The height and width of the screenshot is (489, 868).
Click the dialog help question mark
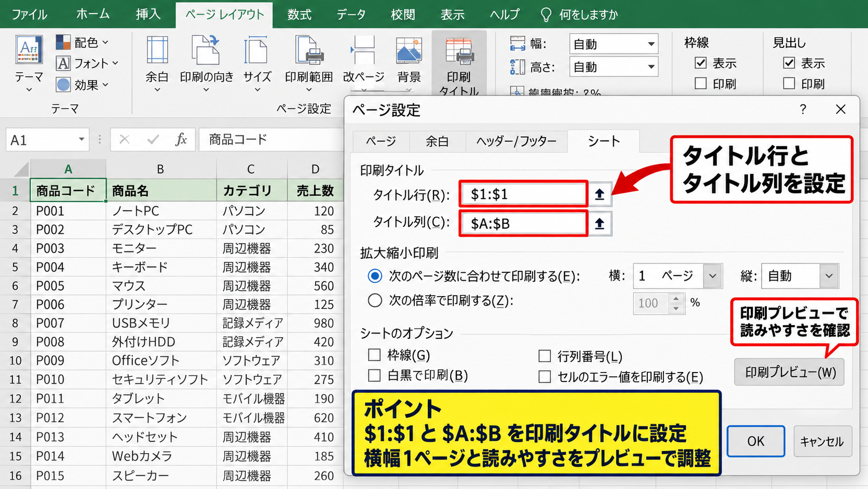(803, 109)
